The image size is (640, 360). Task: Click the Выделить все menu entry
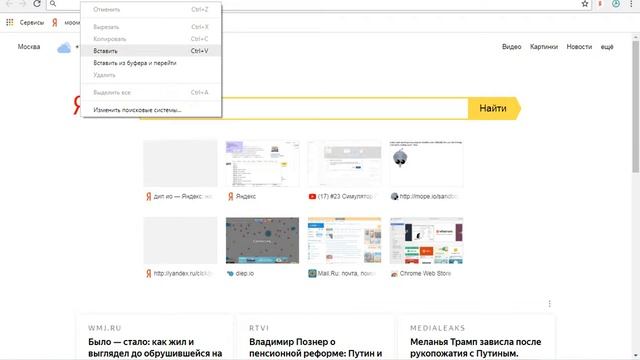(x=151, y=93)
